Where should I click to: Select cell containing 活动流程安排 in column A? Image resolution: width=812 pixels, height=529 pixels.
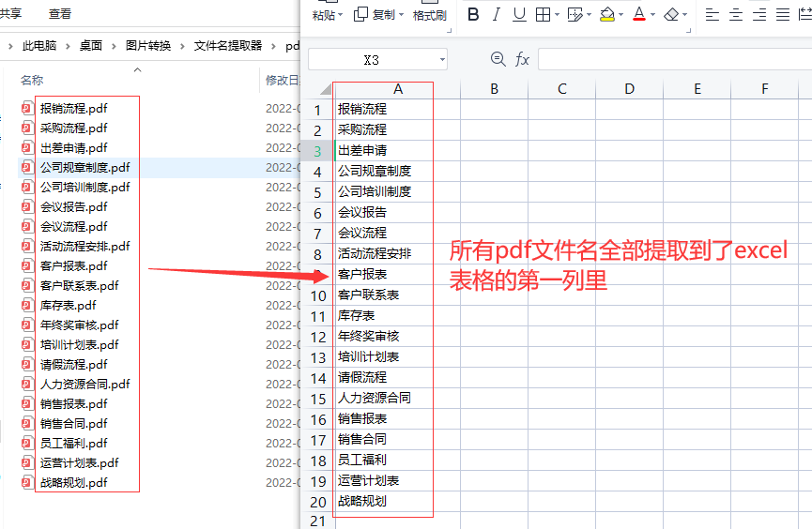pyautogui.click(x=398, y=253)
